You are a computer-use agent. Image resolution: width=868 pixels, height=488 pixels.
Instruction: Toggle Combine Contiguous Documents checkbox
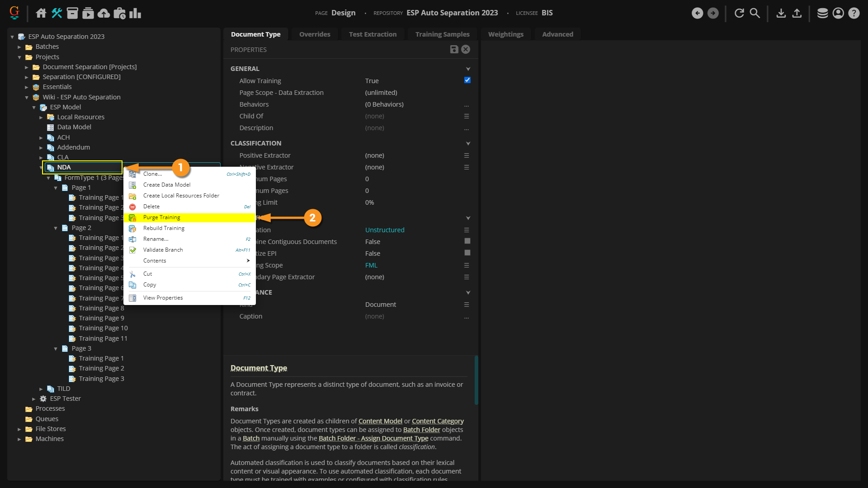pyautogui.click(x=467, y=241)
